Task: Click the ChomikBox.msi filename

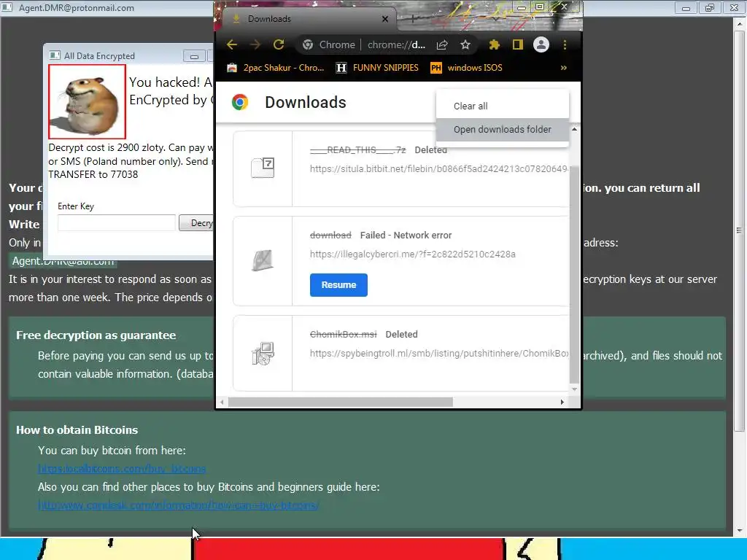Action: coord(344,334)
